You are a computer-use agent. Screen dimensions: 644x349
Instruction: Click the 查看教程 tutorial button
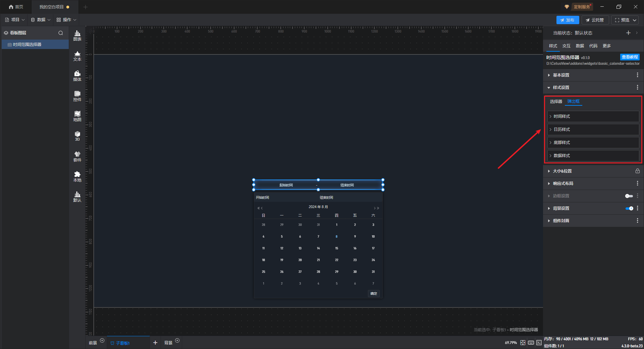click(x=630, y=57)
